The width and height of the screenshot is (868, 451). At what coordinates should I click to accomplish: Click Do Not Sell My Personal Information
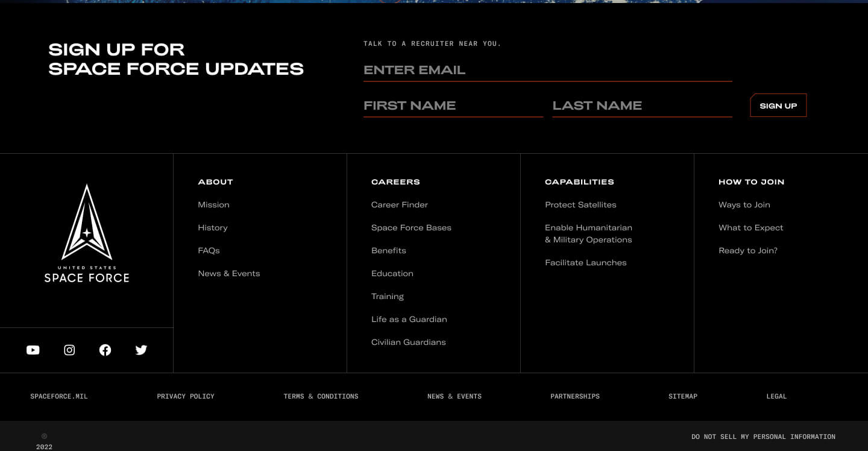click(x=763, y=437)
